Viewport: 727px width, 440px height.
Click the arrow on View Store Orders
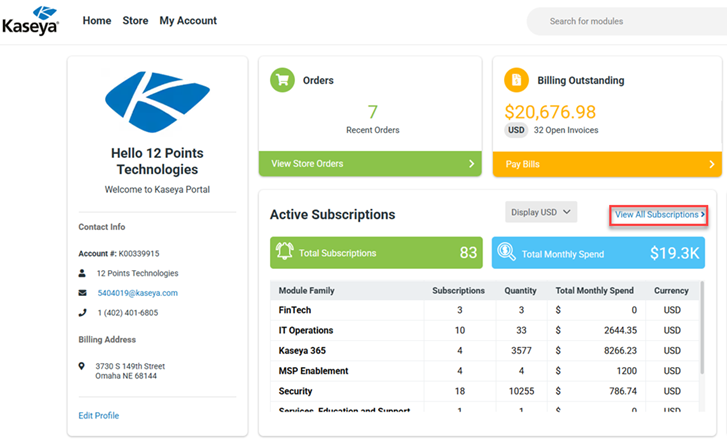point(471,164)
